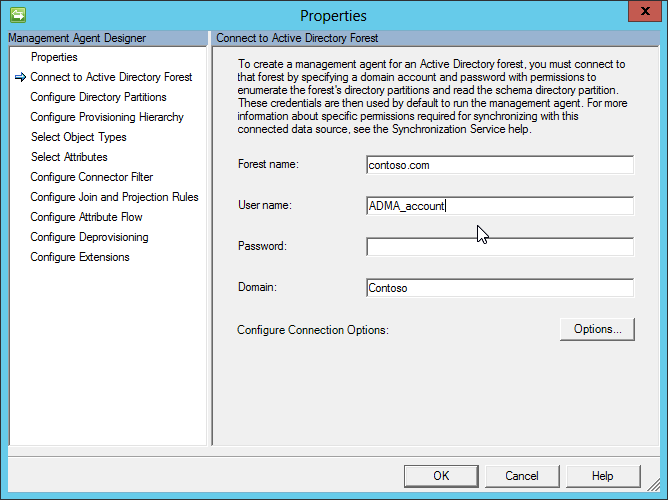Show Configure Join and Projection Rules
The width and height of the screenshot is (668, 500).
tap(115, 197)
